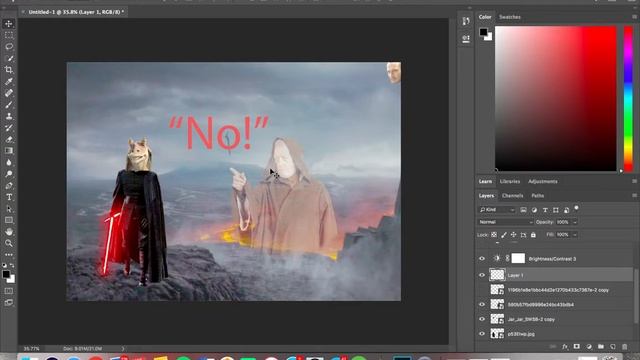Switch to the Swatches tab

pos(510,17)
